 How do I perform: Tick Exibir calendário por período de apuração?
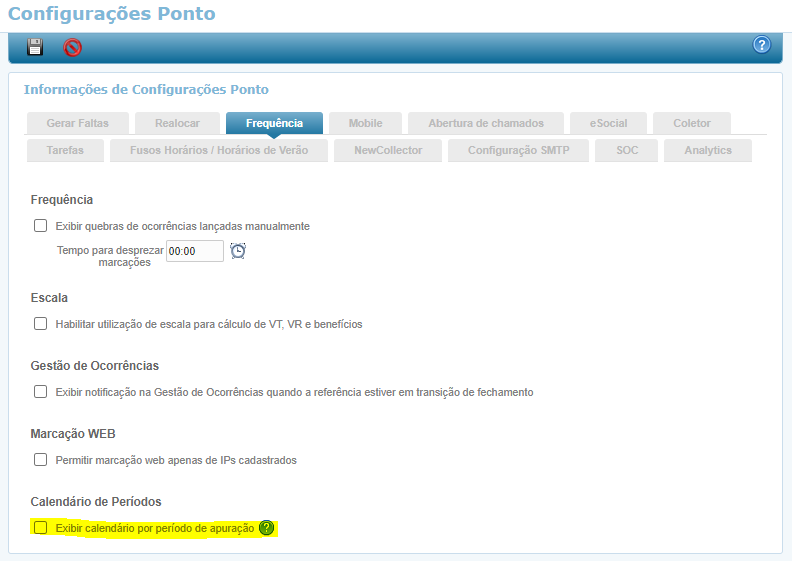41,527
